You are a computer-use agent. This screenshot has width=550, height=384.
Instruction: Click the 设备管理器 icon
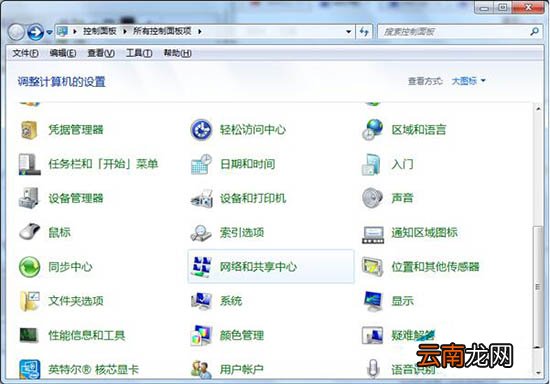(x=29, y=198)
